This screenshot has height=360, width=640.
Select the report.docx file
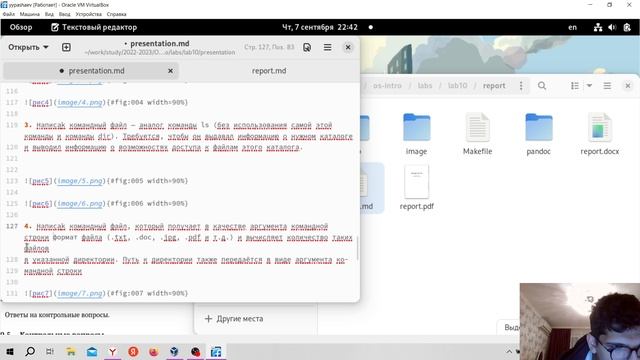point(600,134)
